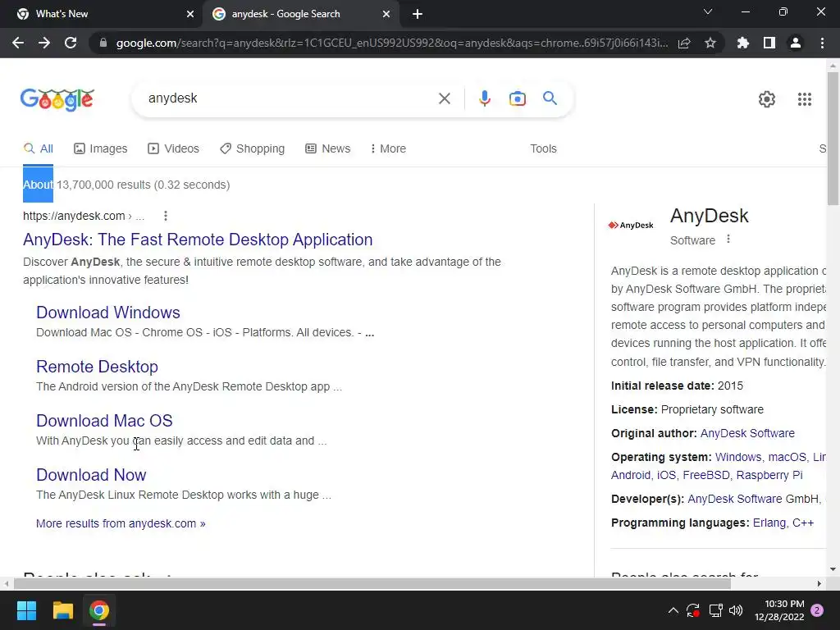Viewport: 840px width, 630px height.
Task: Search by image with the camera icon
Action: pos(518,98)
